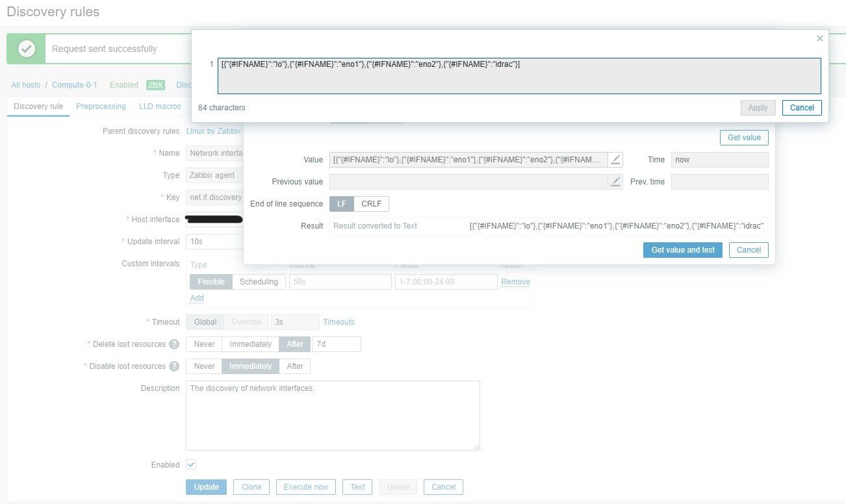Click the Get value button

(x=743, y=137)
